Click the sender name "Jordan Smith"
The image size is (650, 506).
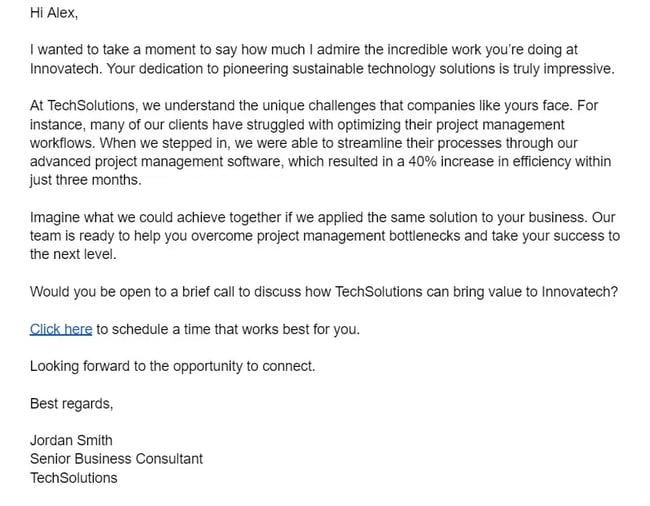71,441
